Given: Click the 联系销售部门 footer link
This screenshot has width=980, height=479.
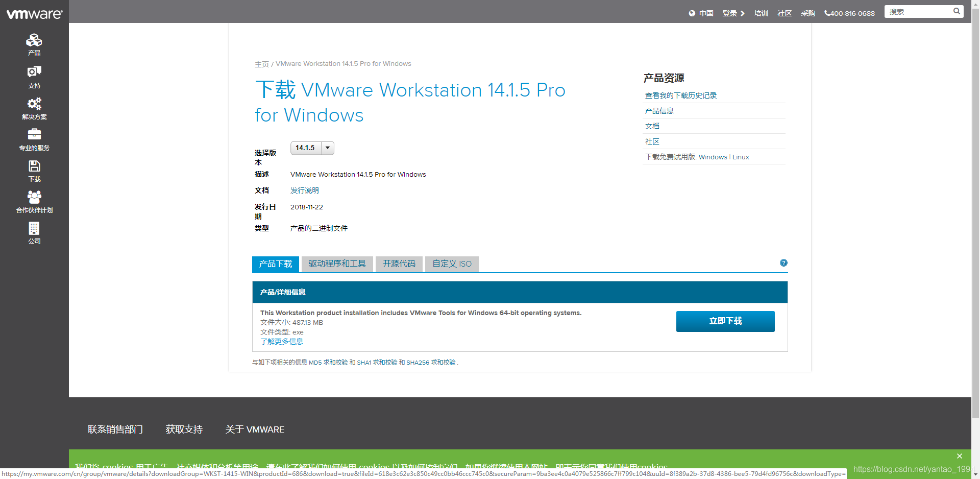Looking at the screenshot, I should pos(115,429).
